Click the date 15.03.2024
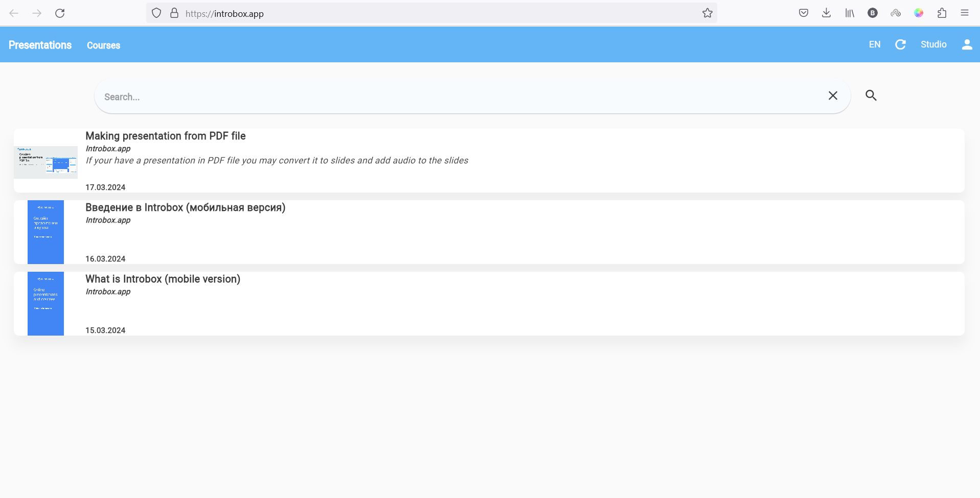The height and width of the screenshot is (498, 980). coord(105,330)
